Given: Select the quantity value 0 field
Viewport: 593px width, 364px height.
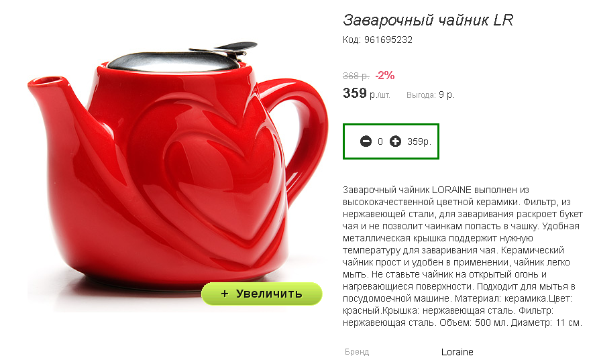Looking at the screenshot, I should point(380,141).
